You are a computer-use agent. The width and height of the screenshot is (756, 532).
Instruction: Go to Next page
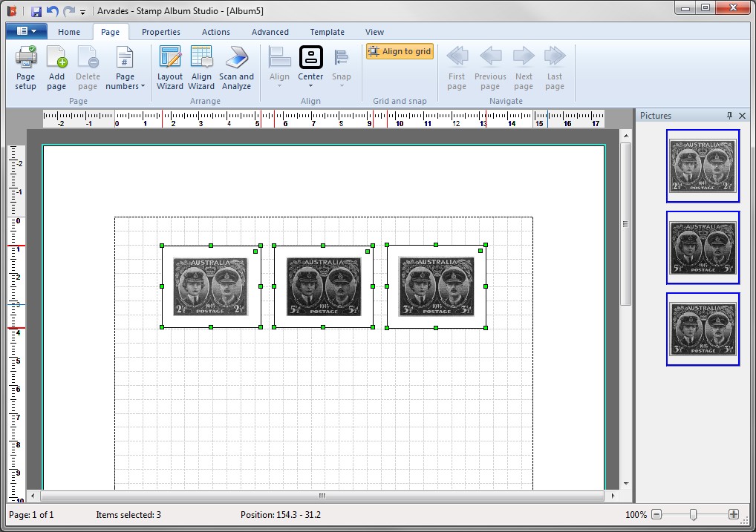[524, 68]
